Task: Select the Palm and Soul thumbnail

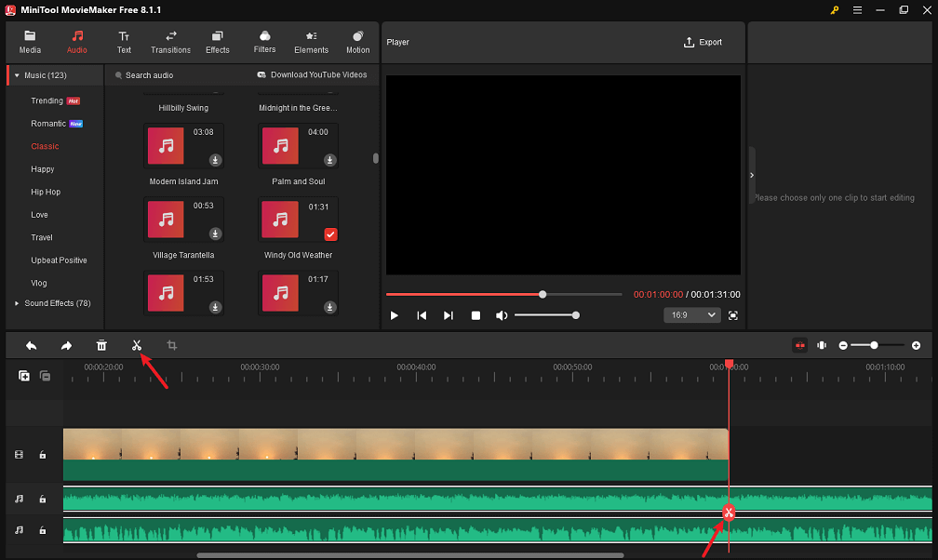Action: point(280,145)
